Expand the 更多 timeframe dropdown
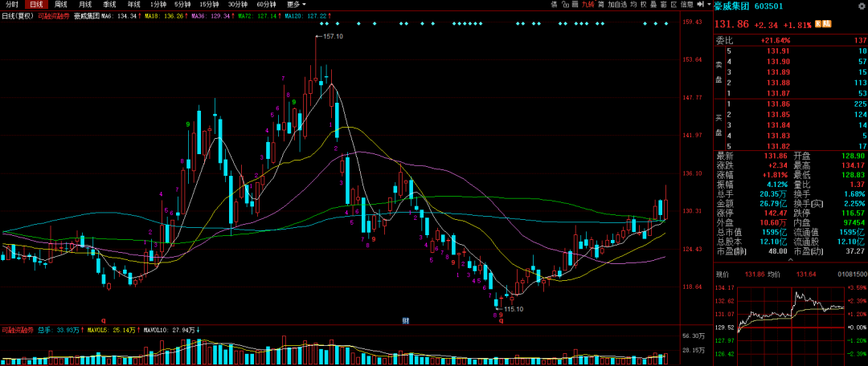Image resolution: width=868 pixels, height=366 pixels. [297, 4]
